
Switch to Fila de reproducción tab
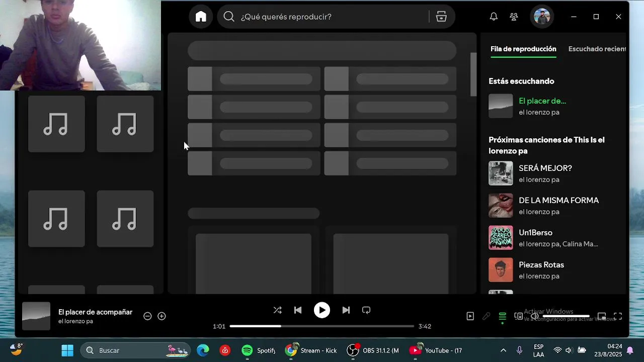pos(523,49)
